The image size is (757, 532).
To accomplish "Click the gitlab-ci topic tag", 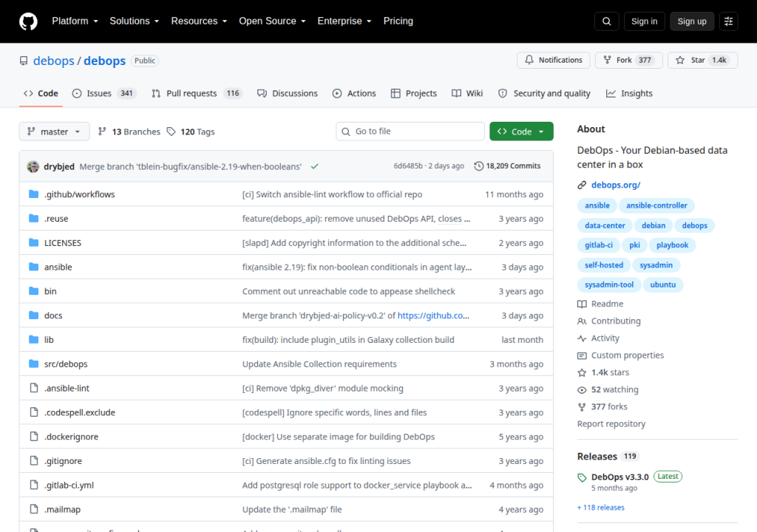I will [x=598, y=245].
